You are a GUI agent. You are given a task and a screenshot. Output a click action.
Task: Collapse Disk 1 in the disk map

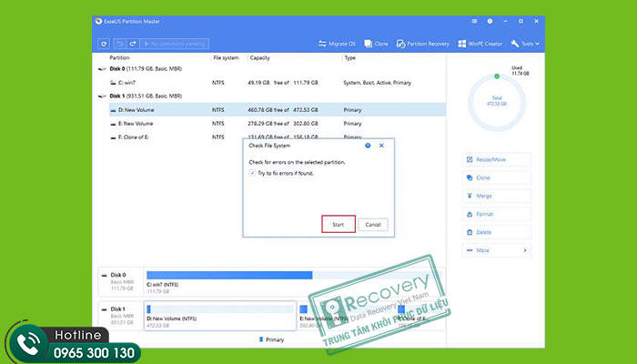[105, 309]
